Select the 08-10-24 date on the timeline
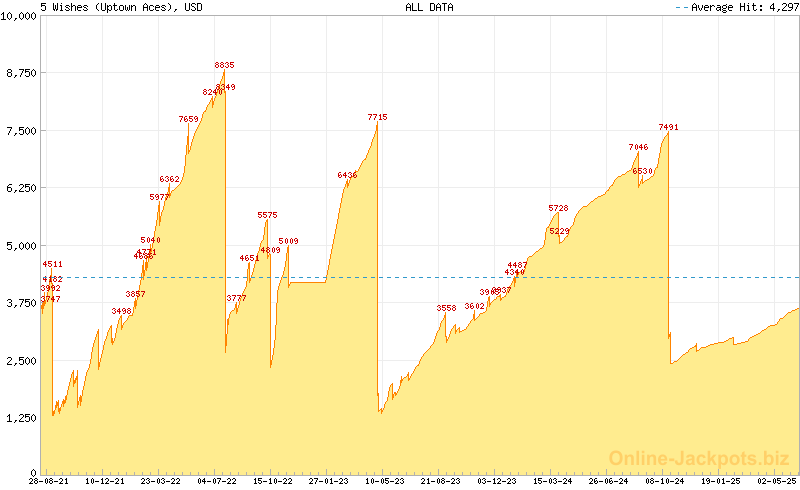 point(663,481)
